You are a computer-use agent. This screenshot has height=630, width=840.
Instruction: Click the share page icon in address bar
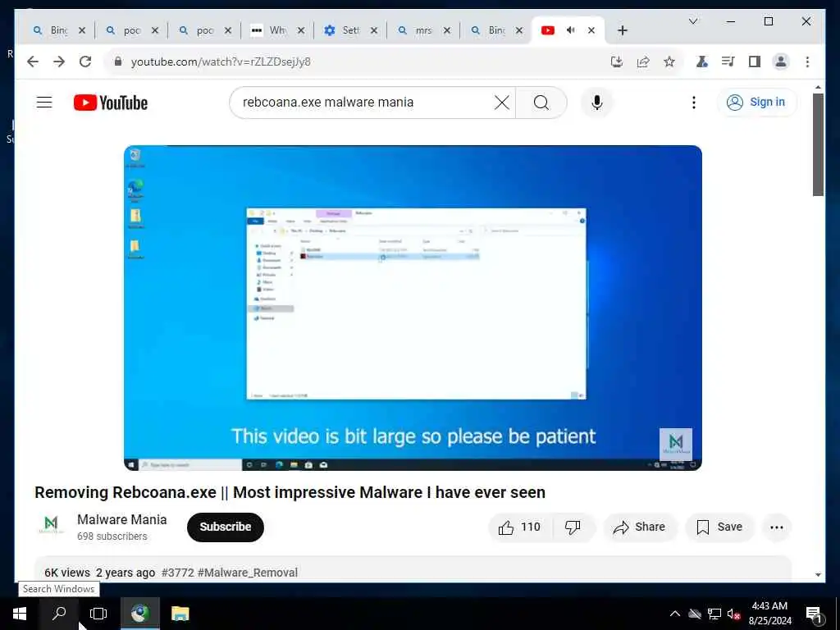click(643, 62)
